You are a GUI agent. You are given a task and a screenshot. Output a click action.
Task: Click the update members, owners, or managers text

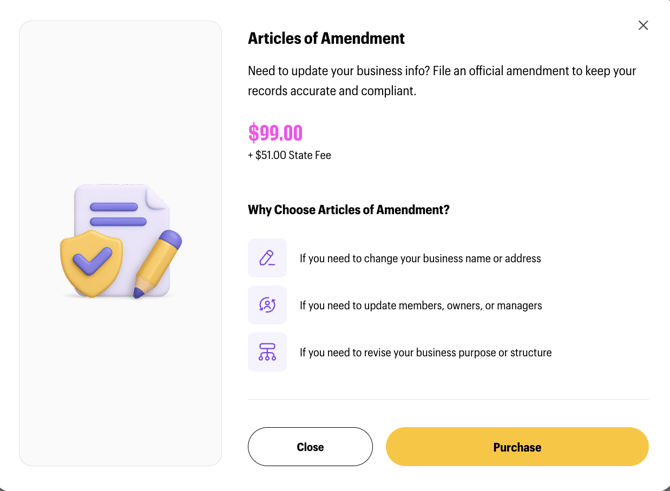[420, 305]
